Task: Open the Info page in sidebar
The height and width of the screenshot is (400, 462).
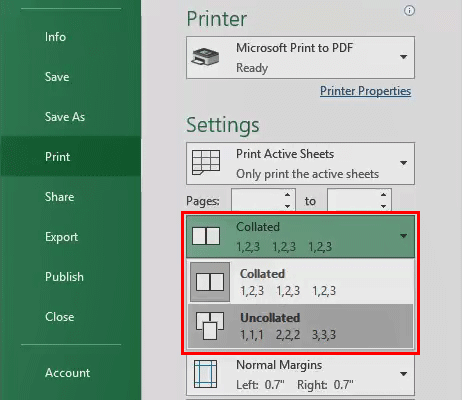Action: (x=55, y=37)
